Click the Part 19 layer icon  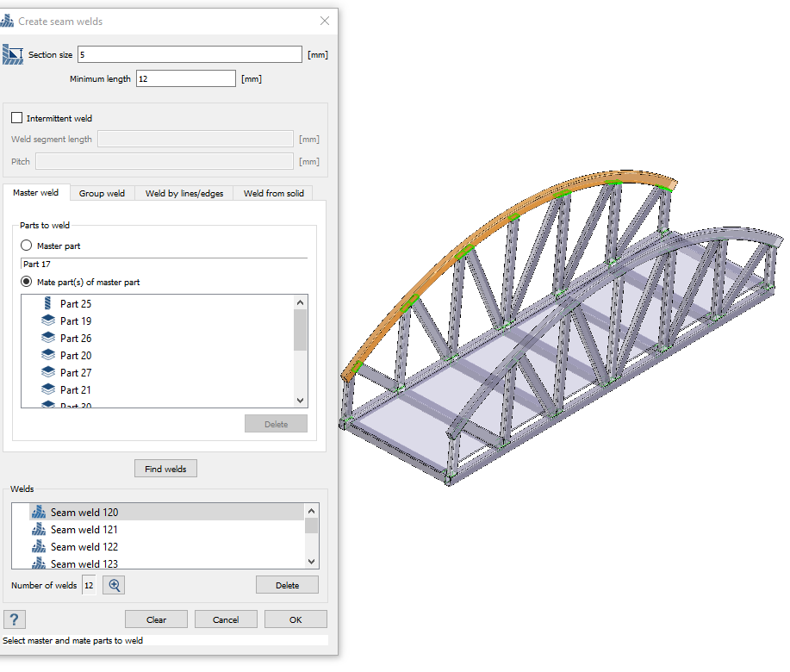click(x=48, y=321)
